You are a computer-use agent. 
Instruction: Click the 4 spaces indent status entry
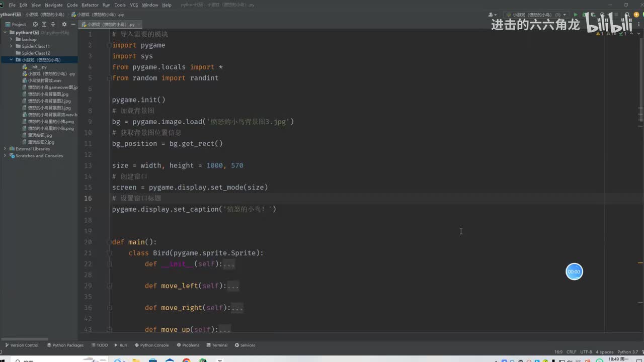[x=605, y=352]
